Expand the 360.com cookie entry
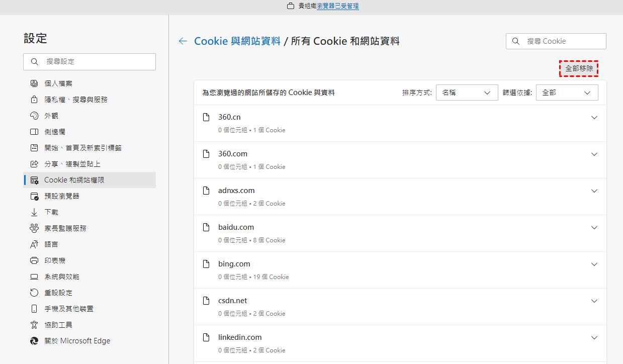The image size is (623, 364). point(594,154)
